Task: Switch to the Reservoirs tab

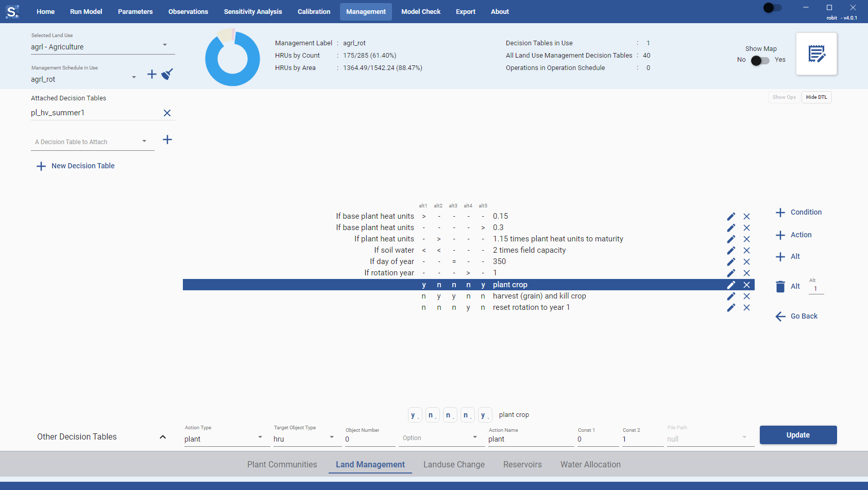Action: pyautogui.click(x=522, y=464)
